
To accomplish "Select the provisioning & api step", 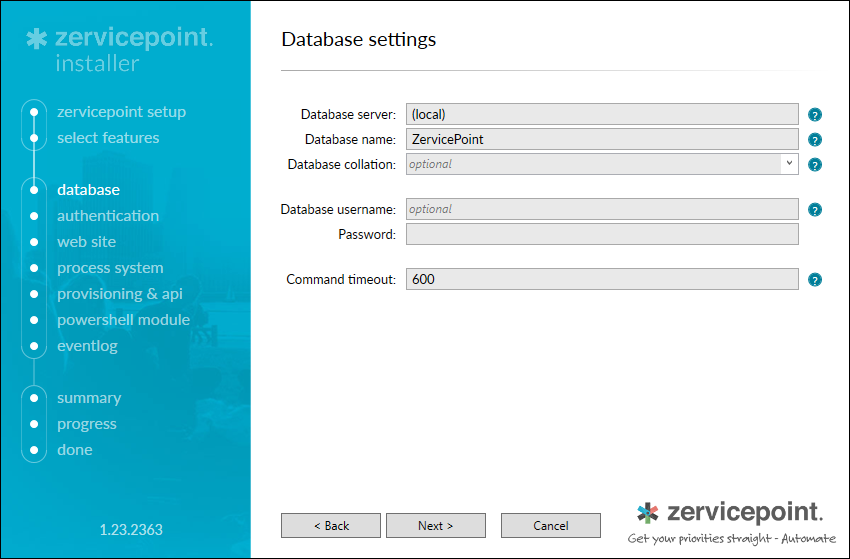I will point(120,294).
